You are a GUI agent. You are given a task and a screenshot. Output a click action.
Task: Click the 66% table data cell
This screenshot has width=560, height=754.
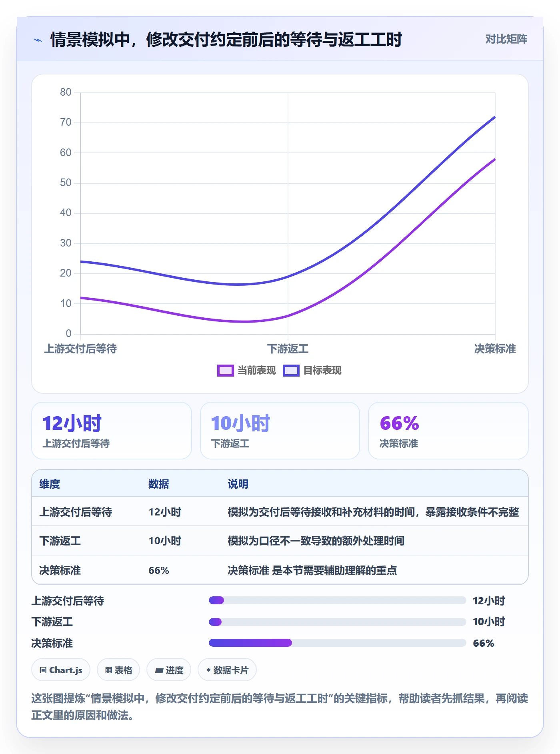[159, 570]
